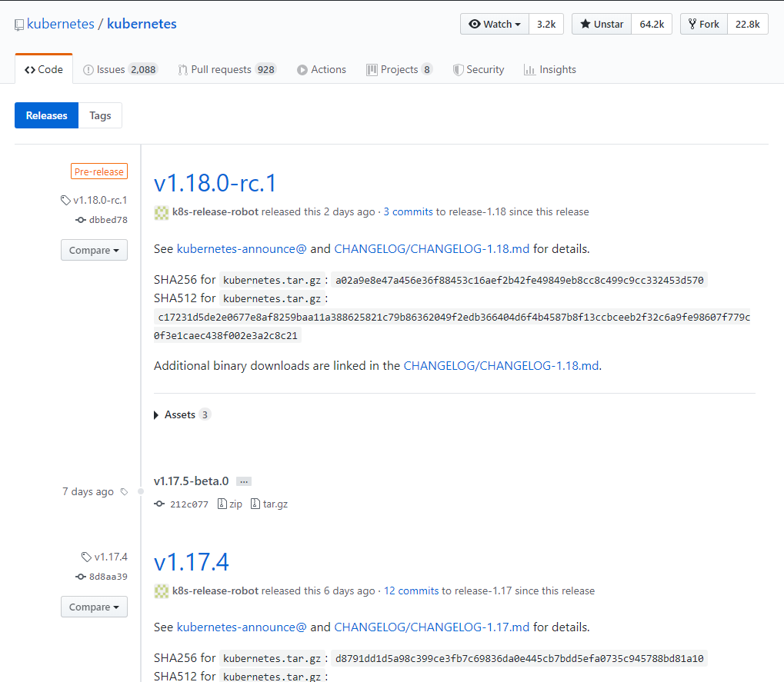This screenshot has width=784, height=682.
Task: Click the commit icon beside 8d8aa39
Action: tap(81, 577)
